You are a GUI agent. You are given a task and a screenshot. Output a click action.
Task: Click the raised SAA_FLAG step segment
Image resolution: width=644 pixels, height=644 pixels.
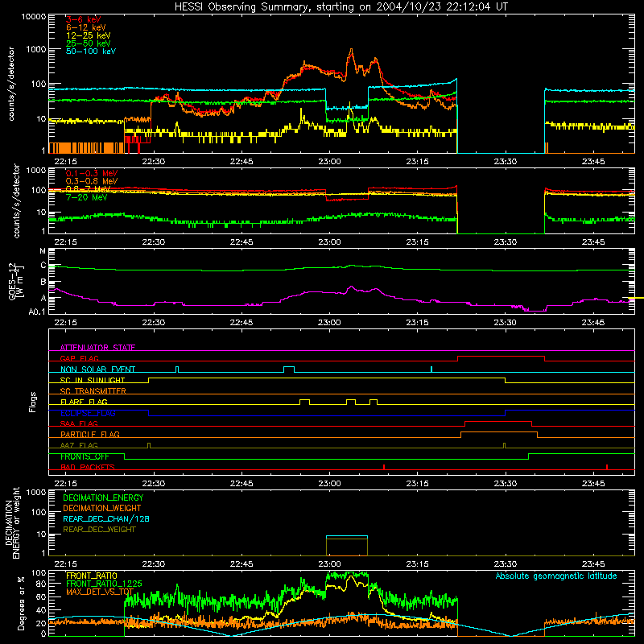click(x=498, y=421)
